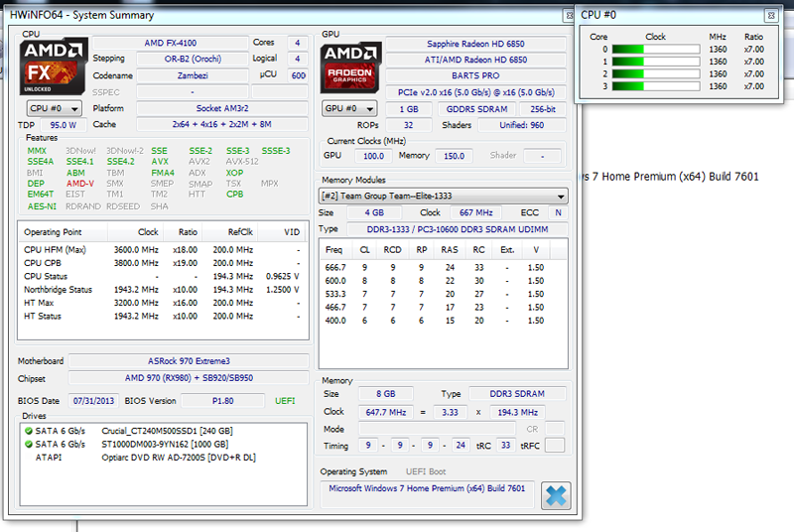Image resolution: width=794 pixels, height=532 pixels.
Task: Click the AMD 970 chipset field
Action: point(189,377)
